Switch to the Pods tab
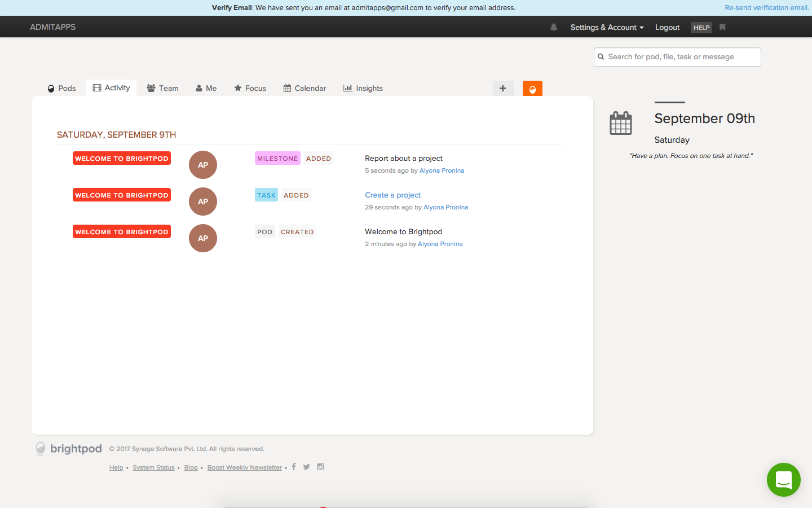The height and width of the screenshot is (508, 812). 61,88
